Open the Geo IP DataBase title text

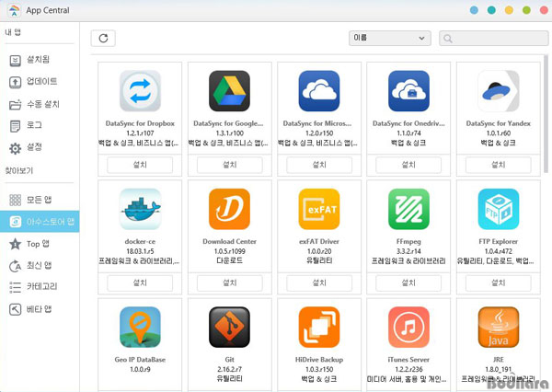pos(140,360)
